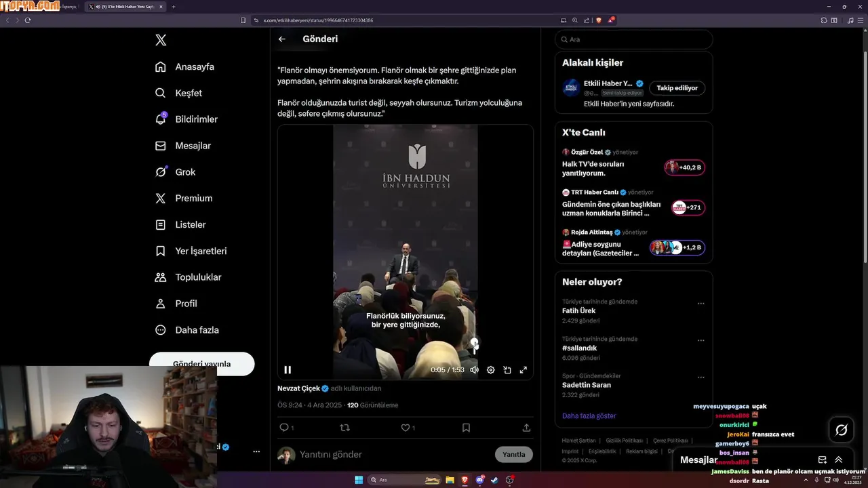Viewport: 868px width, 488px height.
Task: Click the Çerez Politikası footer link
Action: pyautogui.click(x=670, y=441)
